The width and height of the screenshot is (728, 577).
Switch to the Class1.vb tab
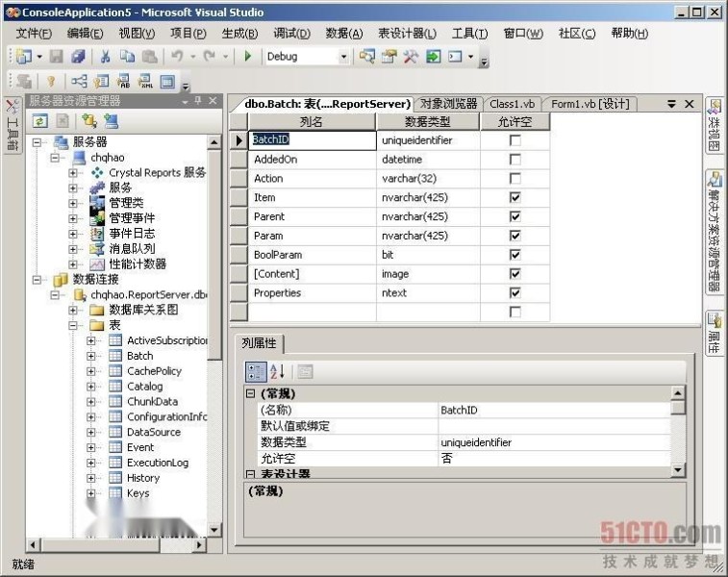[512, 104]
